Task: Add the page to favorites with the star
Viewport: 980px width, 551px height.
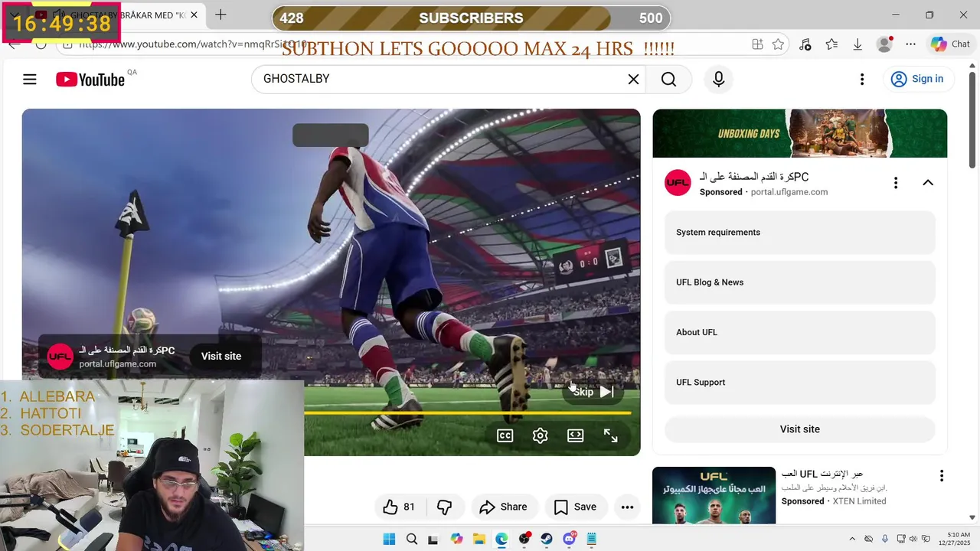Action: coord(778,44)
